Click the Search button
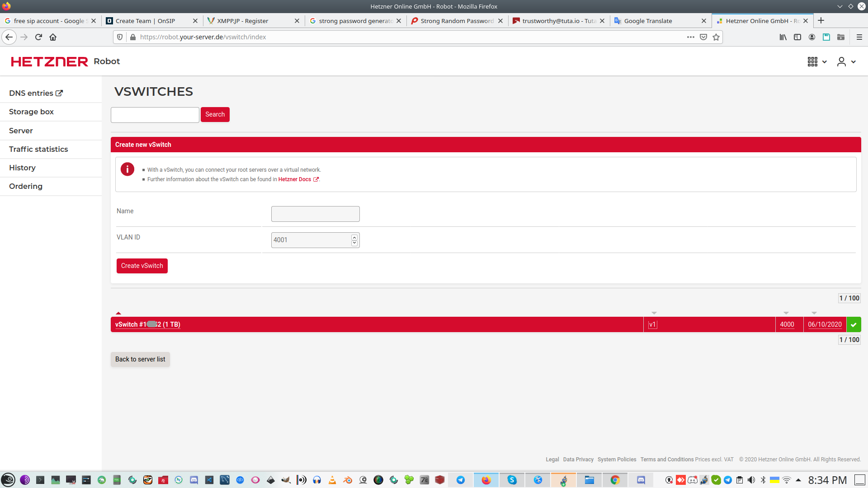This screenshot has width=868, height=488. pos(215,114)
